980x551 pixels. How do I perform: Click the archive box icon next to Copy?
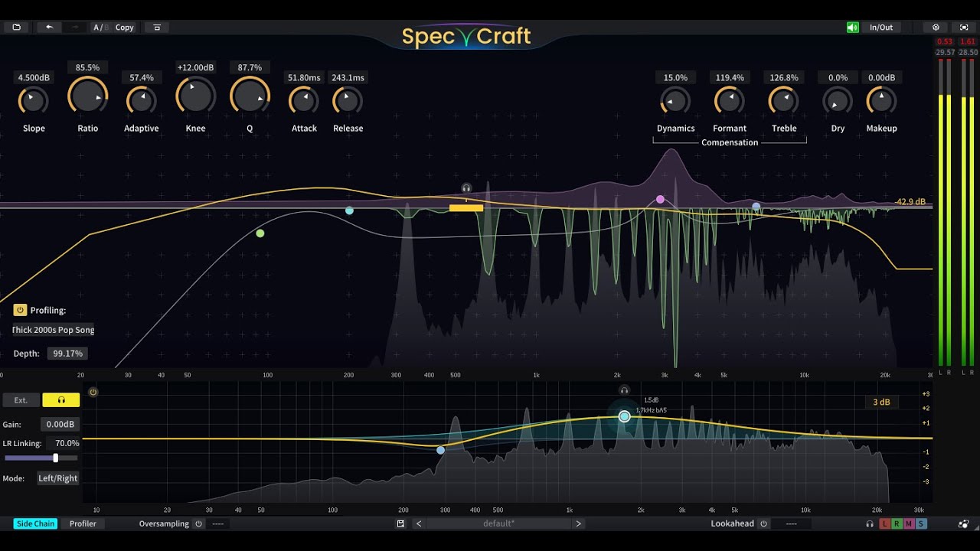pyautogui.click(x=157, y=27)
